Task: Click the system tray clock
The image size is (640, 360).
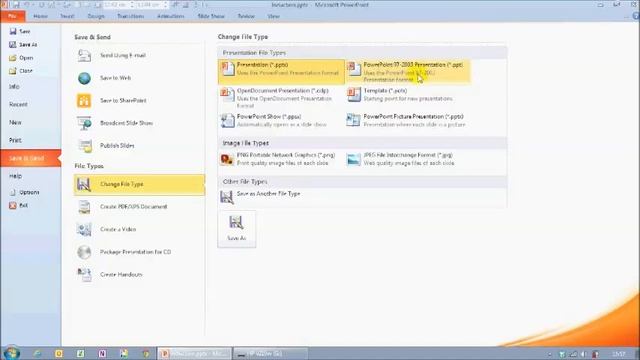Action: coord(619,354)
